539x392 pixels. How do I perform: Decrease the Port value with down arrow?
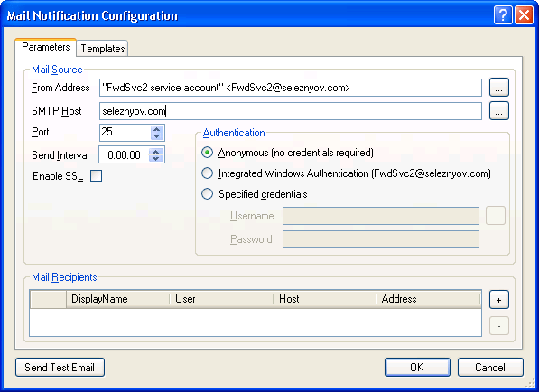pyautogui.click(x=157, y=136)
